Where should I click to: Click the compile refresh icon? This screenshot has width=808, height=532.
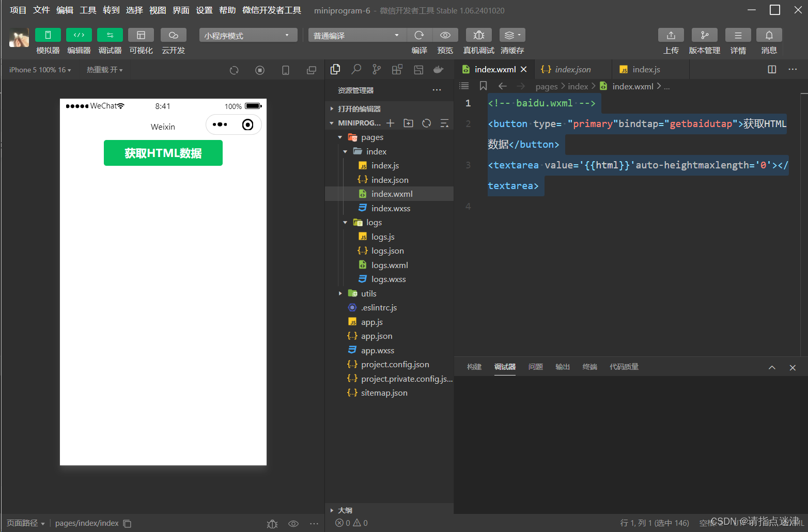tap(419, 35)
